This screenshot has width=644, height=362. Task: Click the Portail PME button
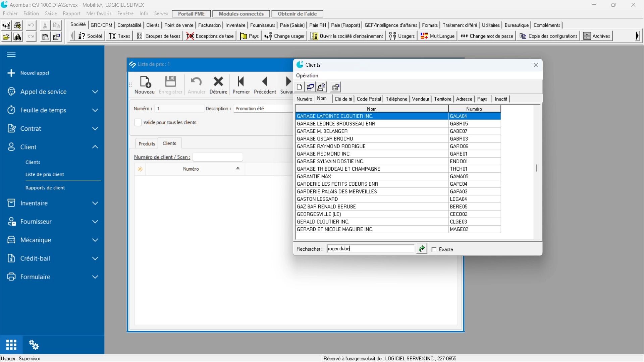(x=191, y=14)
